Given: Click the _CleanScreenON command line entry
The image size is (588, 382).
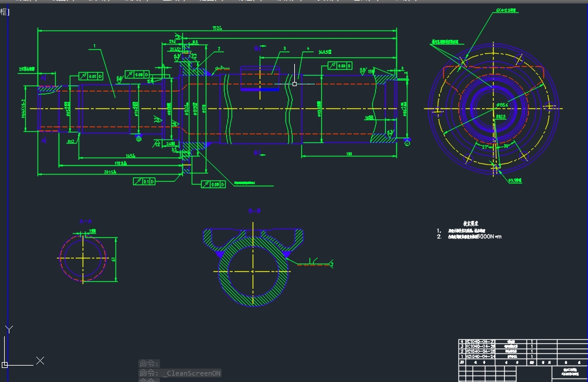Looking at the screenshot, I should click(x=180, y=373).
